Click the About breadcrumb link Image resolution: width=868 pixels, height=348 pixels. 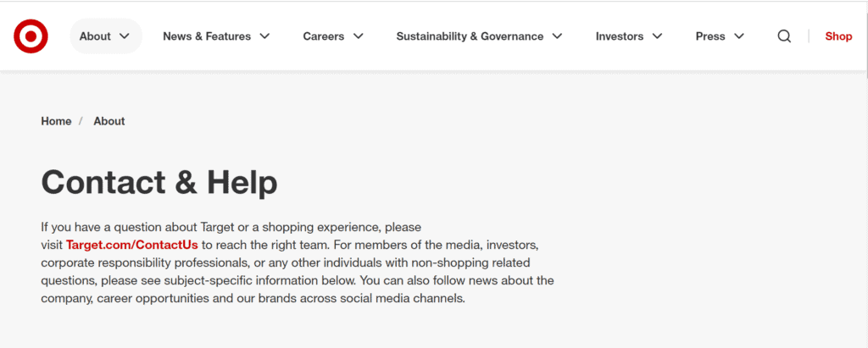pos(109,121)
